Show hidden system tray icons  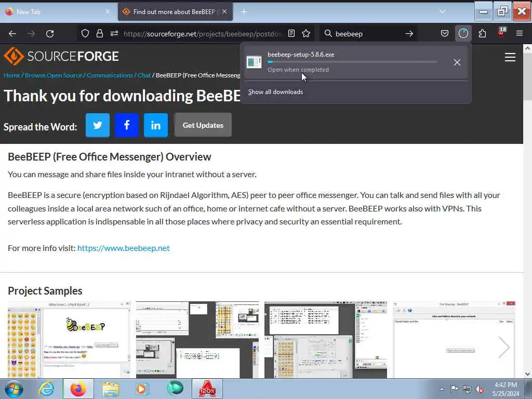tap(442, 389)
